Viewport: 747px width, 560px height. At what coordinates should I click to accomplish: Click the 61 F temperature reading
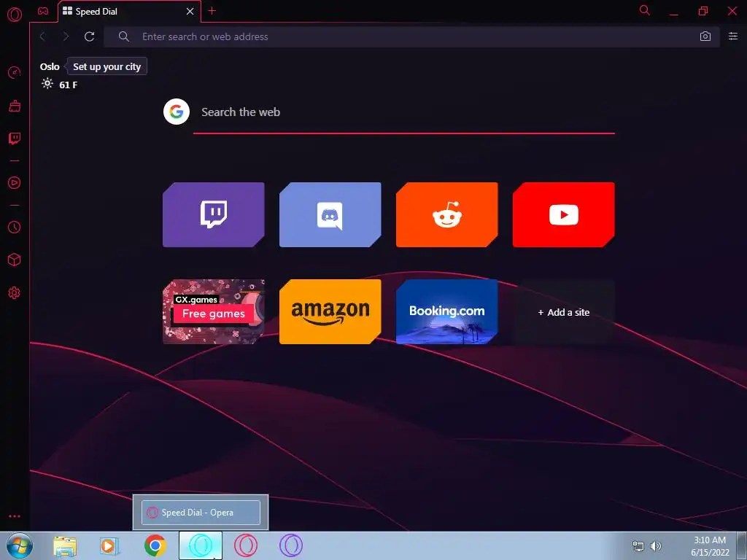[68, 85]
